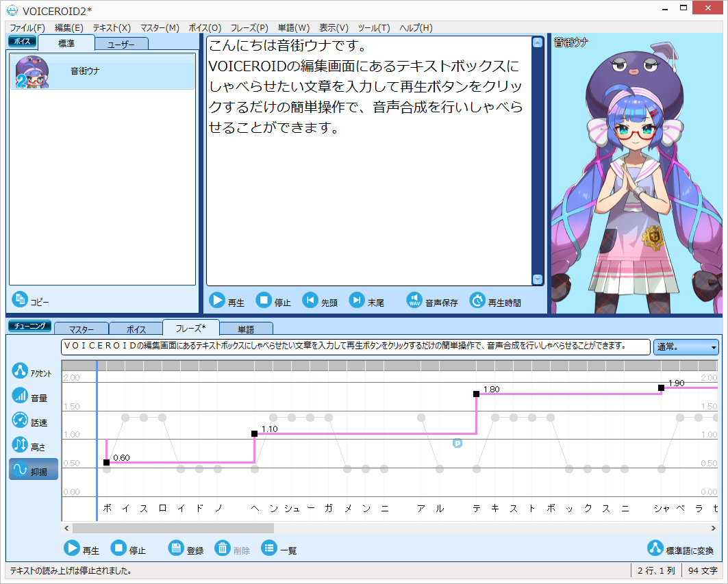Click the ガ mora label in graph

point(329,508)
